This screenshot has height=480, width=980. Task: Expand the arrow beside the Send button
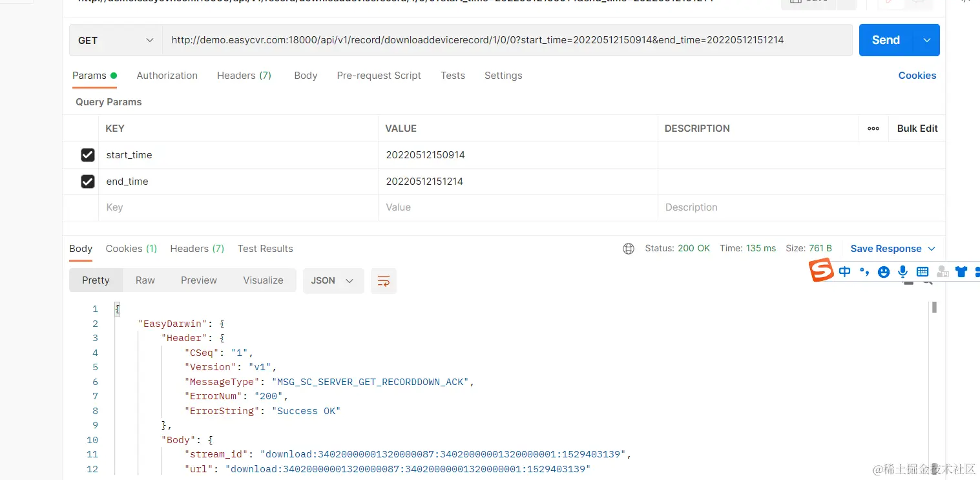coord(927,40)
